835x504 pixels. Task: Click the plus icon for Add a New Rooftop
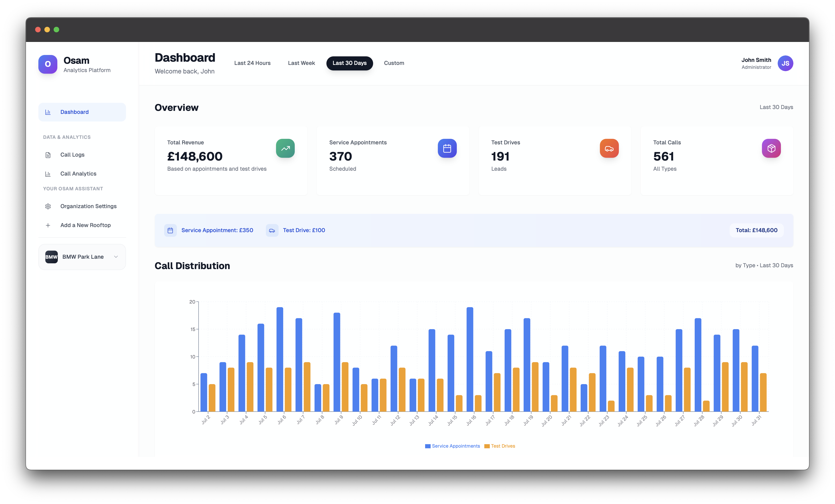point(48,225)
